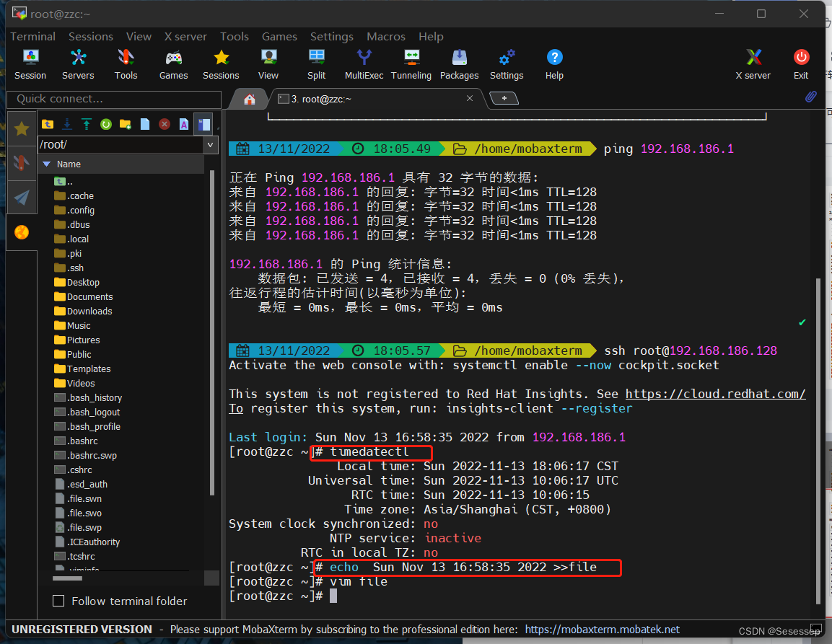832x644 pixels.
Task: Open the Sessions star sidebar tab
Action: click(x=22, y=128)
